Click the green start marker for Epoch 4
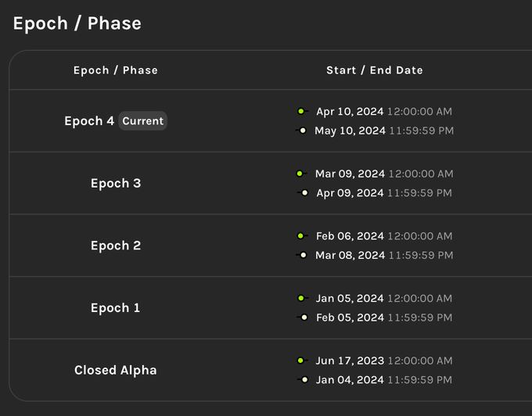Viewport: 532px width, 416px height. pos(300,112)
